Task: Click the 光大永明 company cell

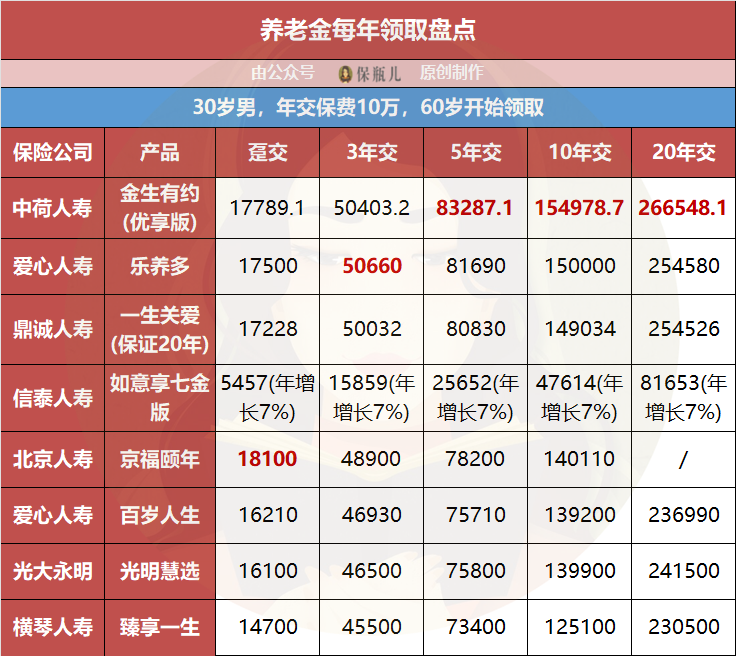Action: (53, 571)
